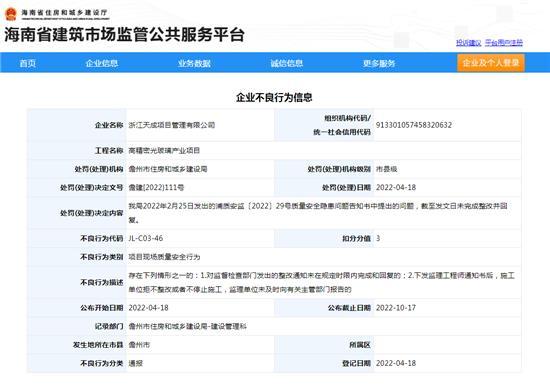Screen dimensions: 550x385
Task: Click the 处罚(处理)机构级别 label
Action: 339,169
